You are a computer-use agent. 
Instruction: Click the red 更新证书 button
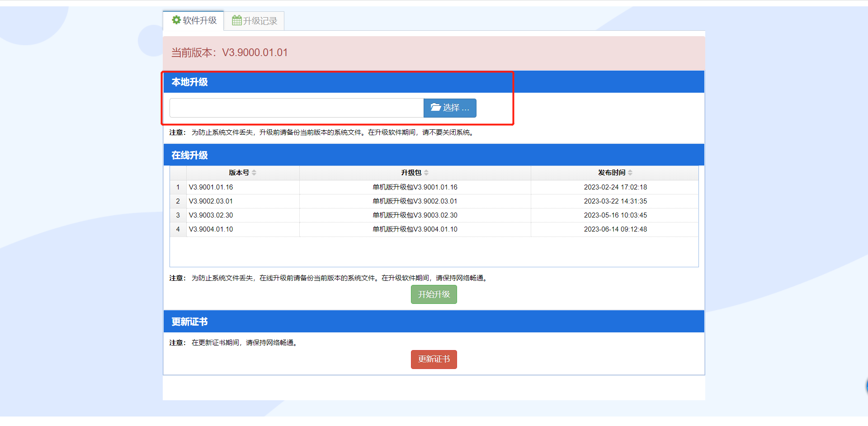coord(434,360)
